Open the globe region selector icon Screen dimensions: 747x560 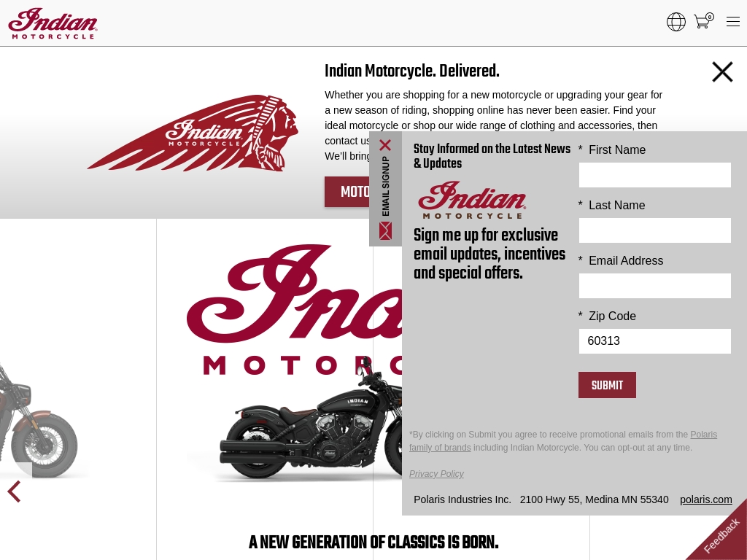coord(676,22)
